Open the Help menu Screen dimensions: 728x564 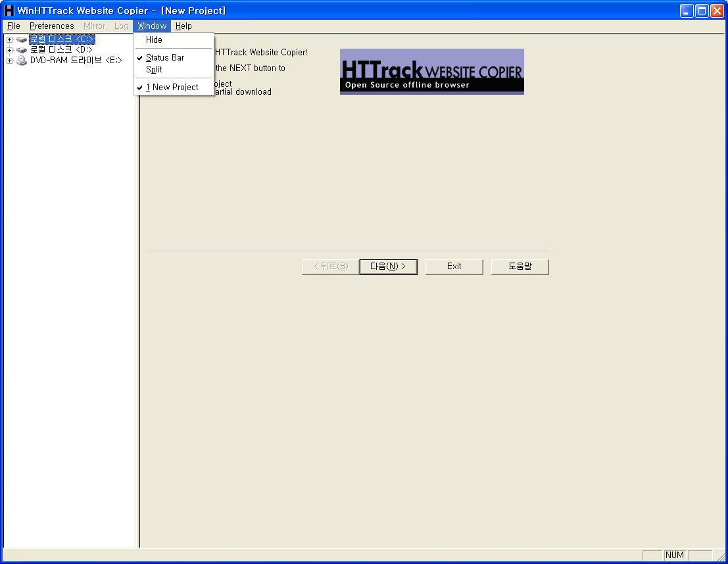point(183,26)
